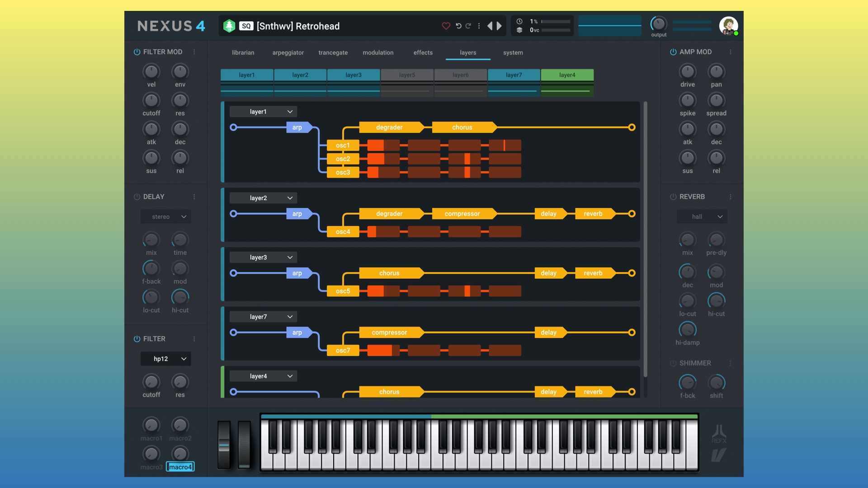868x488 pixels.
Task: Switch to librarian tab
Action: pyautogui.click(x=243, y=53)
